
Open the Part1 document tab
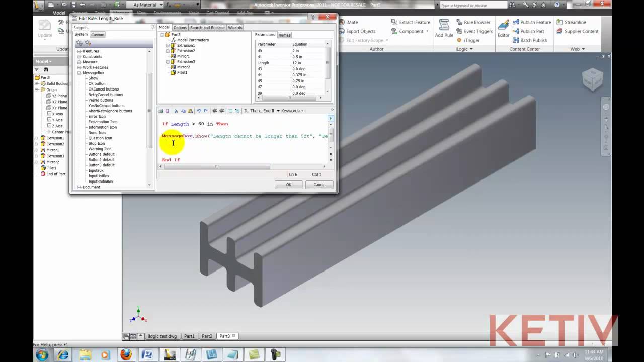[189, 336]
